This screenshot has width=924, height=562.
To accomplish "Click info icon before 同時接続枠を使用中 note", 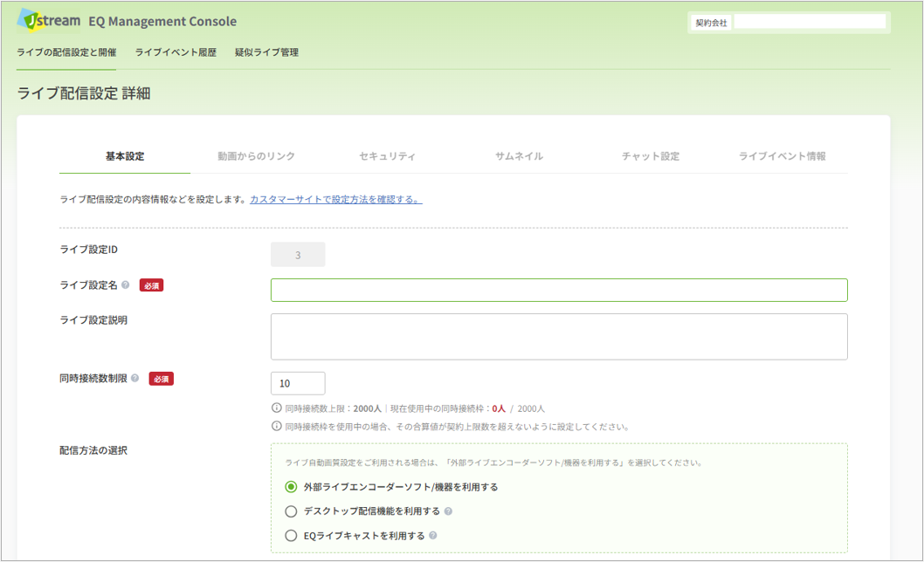I will coord(276,426).
